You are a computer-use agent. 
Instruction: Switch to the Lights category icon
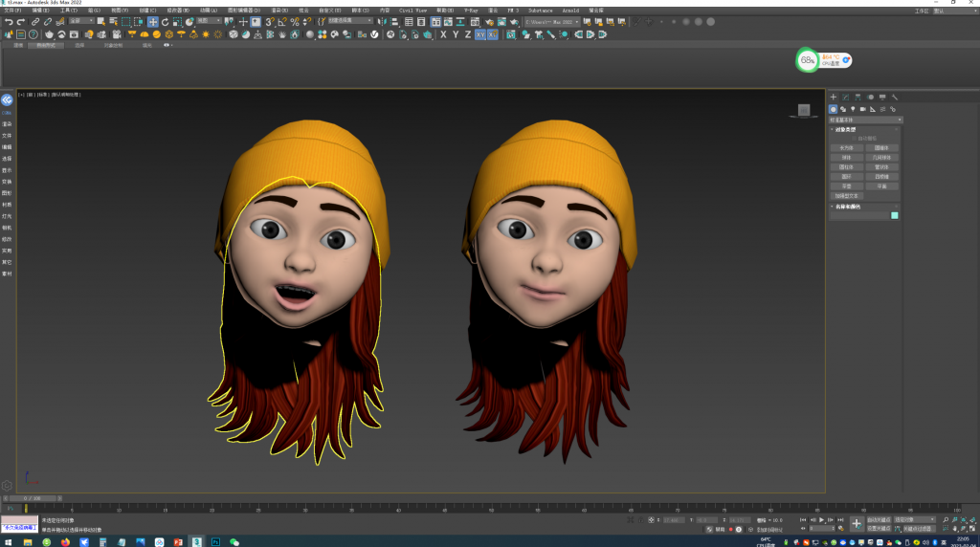(x=853, y=109)
